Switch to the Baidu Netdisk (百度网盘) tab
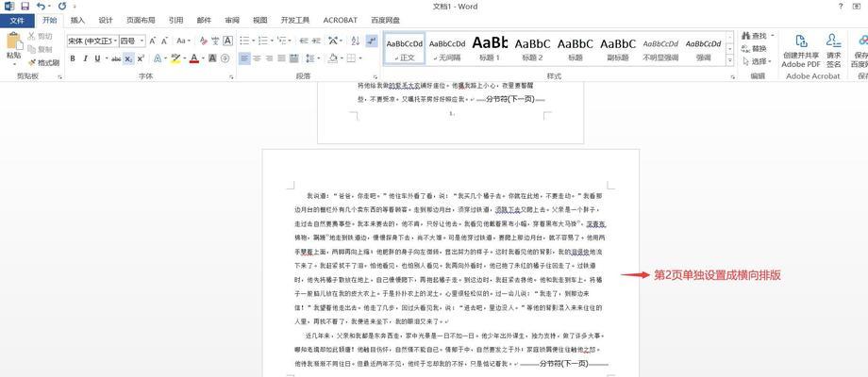The image size is (868, 377). tap(386, 21)
